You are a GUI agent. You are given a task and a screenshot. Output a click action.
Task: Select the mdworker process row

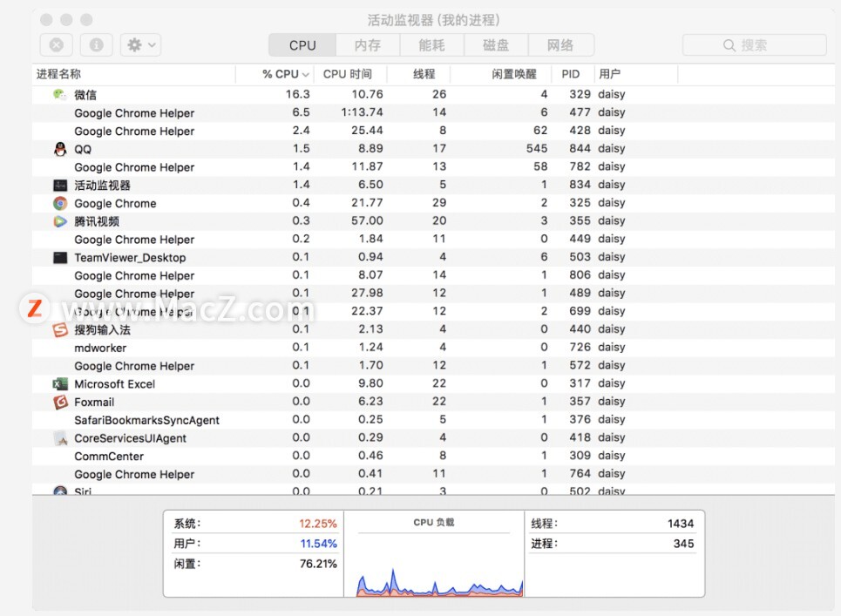click(x=433, y=348)
